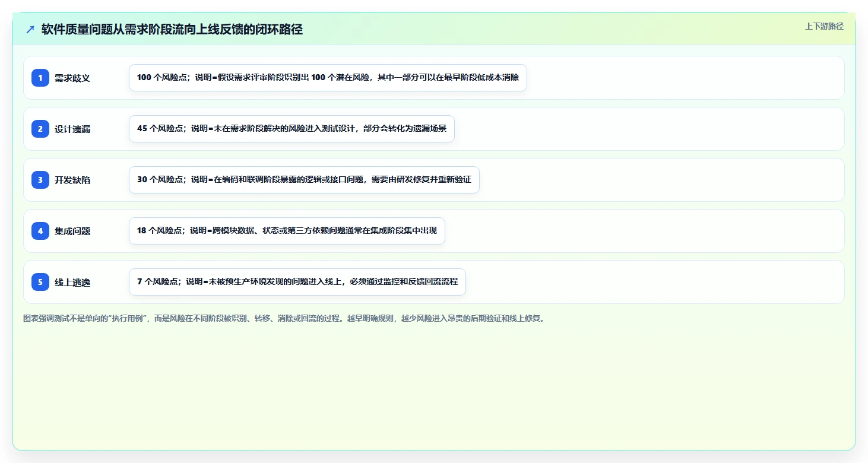Screen dimensions: 868x463
Task: Click the numbered badge 2 for 设计遗漏
Action: pos(40,129)
